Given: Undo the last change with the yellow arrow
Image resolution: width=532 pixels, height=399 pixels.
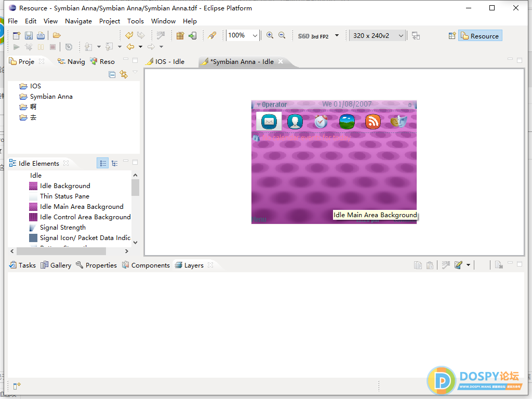Looking at the screenshot, I should click(129, 35).
